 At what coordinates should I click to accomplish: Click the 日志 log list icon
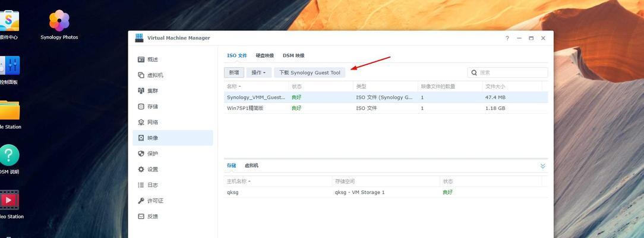click(141, 185)
